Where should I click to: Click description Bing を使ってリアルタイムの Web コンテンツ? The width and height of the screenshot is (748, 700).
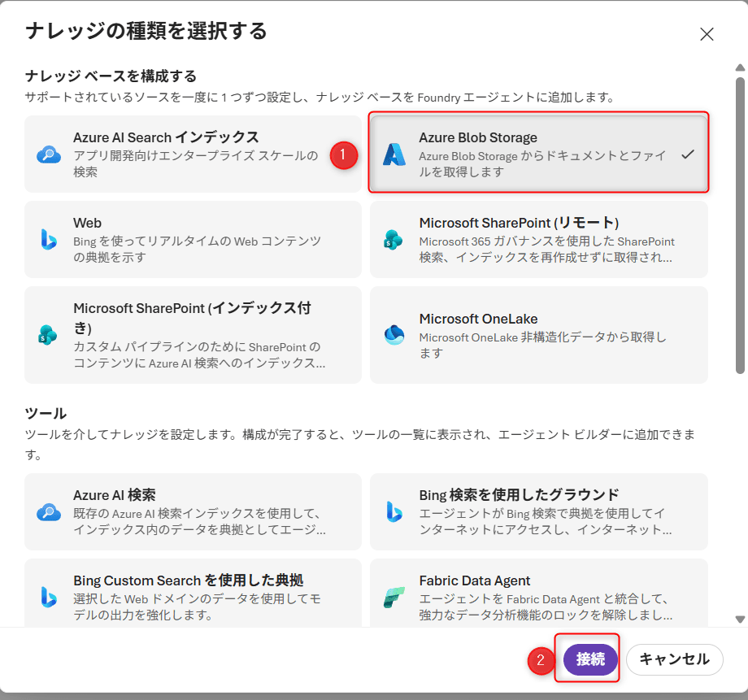[x=197, y=249]
